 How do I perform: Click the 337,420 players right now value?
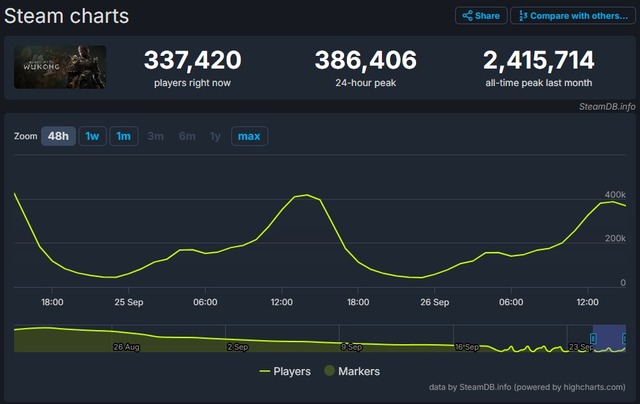(x=193, y=60)
